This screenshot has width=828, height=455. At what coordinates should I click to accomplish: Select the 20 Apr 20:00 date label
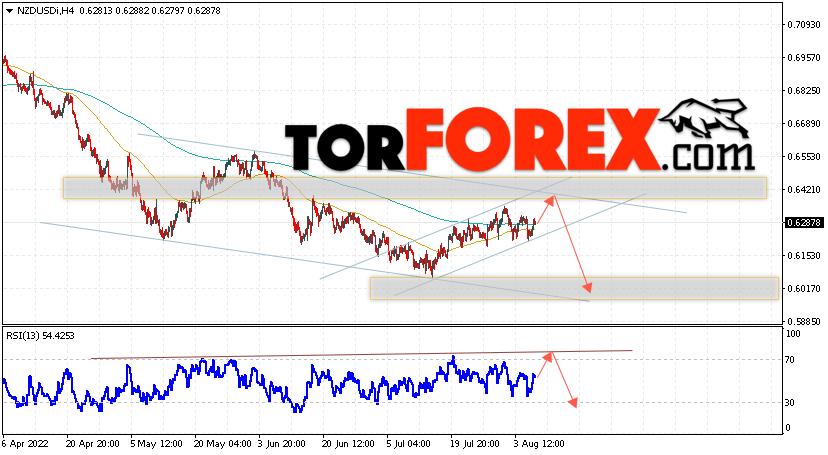pyautogui.click(x=91, y=444)
